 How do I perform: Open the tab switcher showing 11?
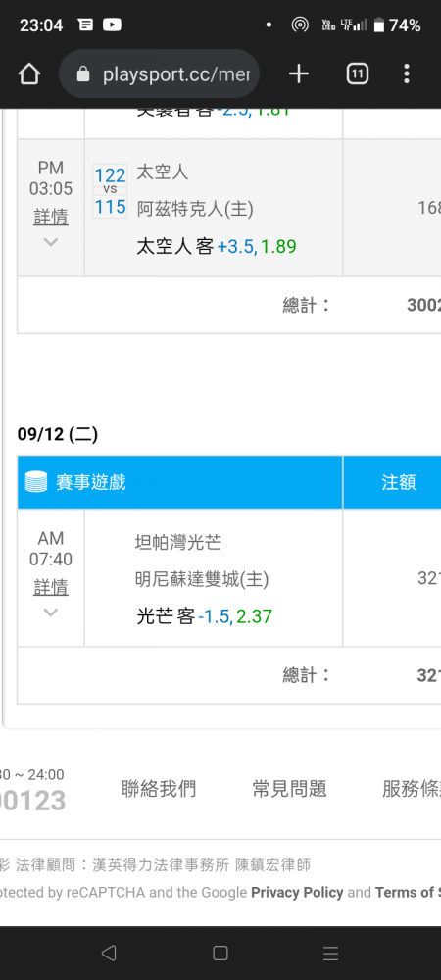(x=357, y=74)
